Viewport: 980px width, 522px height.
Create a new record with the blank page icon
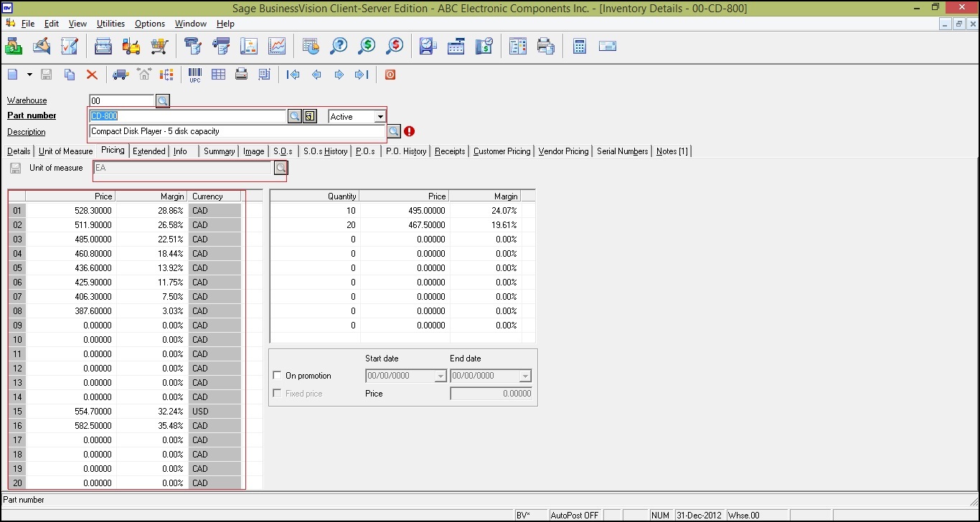coord(13,75)
